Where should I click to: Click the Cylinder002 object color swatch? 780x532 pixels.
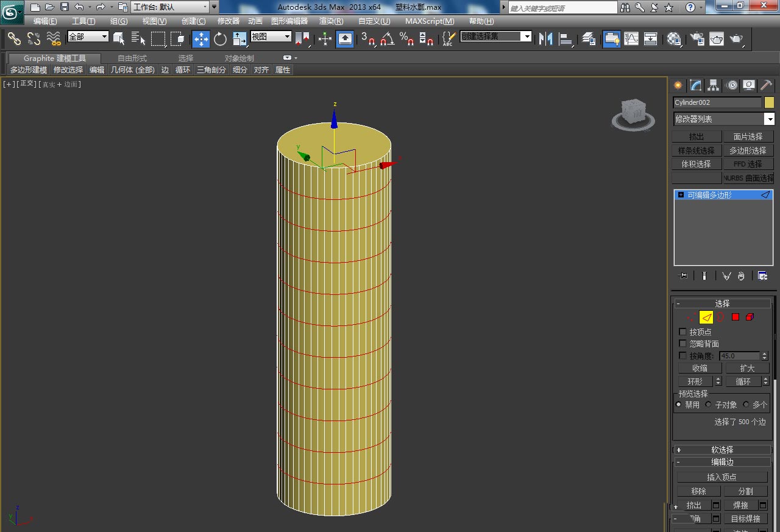click(x=769, y=102)
